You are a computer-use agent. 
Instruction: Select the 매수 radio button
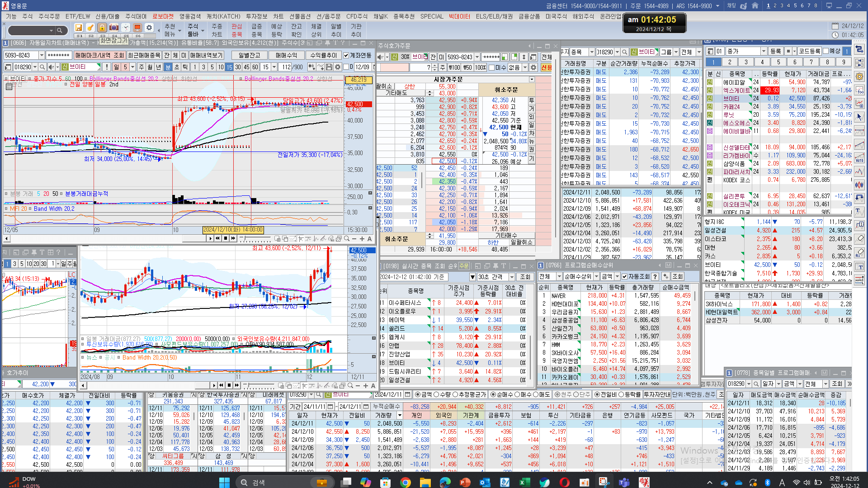(517, 394)
